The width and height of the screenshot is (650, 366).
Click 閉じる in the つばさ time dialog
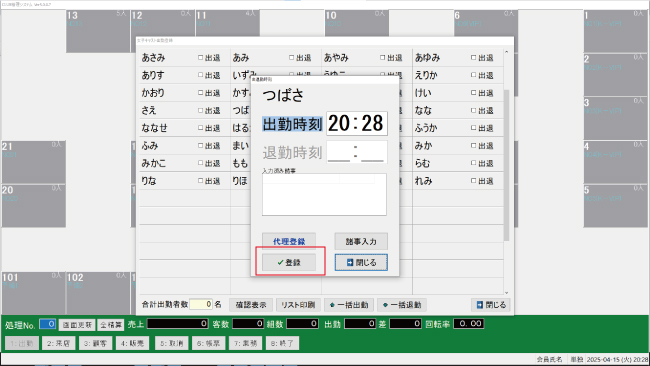361,262
